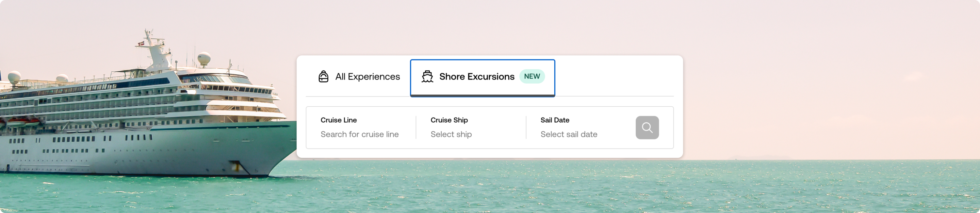This screenshot has width=980, height=213.
Task: Click the ship's bow anchor
Action: (236, 166)
